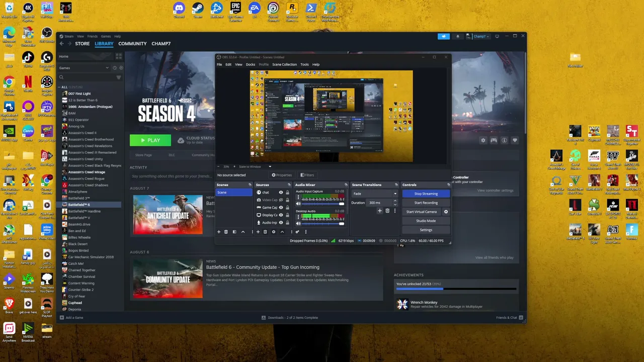The width and height of the screenshot is (644, 362).
Task: Open the OBS Scene Collection menu
Action: pyautogui.click(x=285, y=64)
